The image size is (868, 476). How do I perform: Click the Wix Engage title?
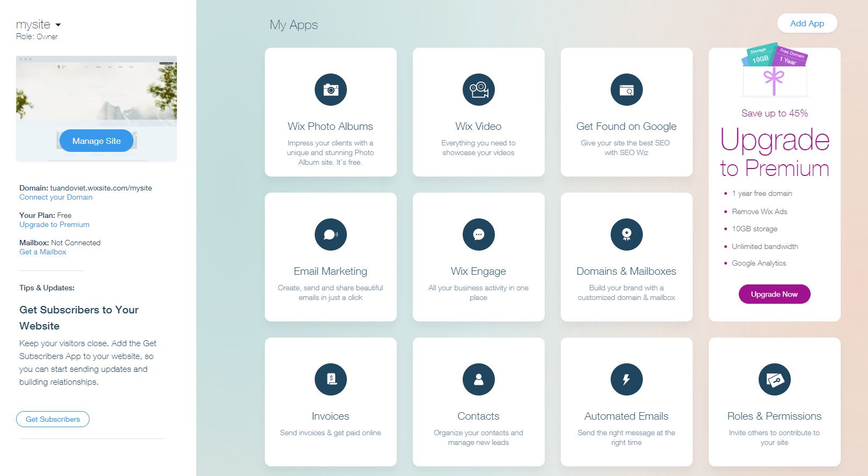478,271
